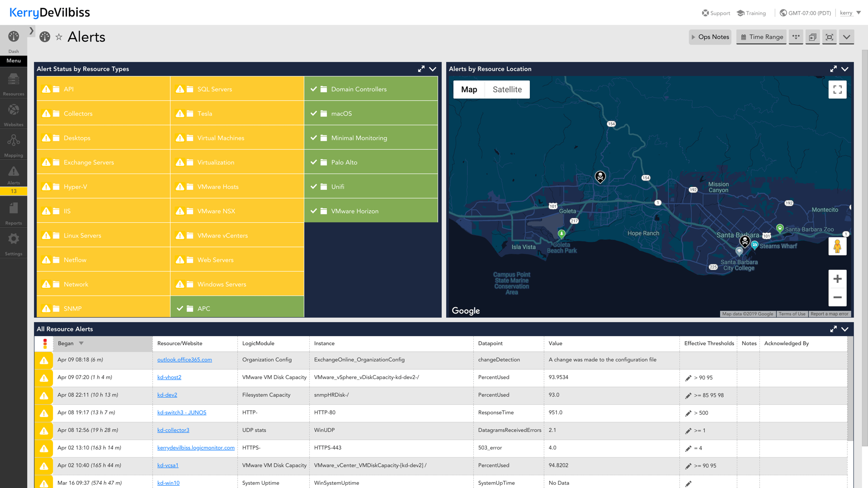Open Websites in the sidebar
The width and height of the screenshot is (868, 488).
click(14, 115)
